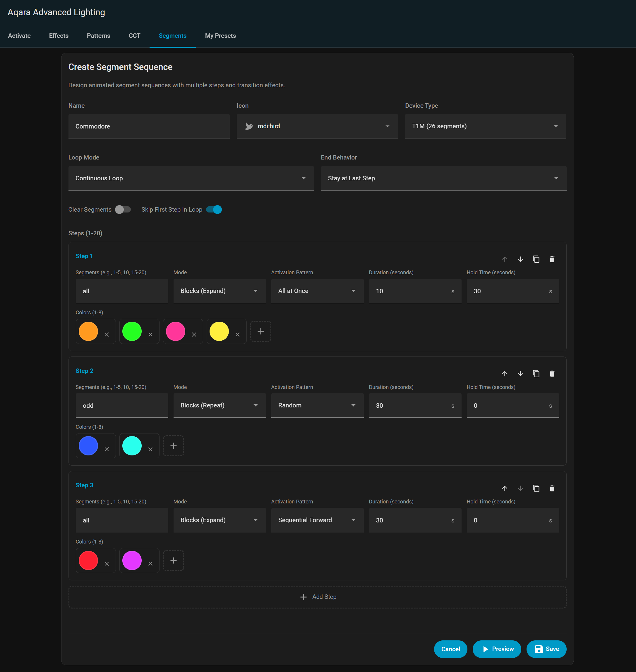Switch to the Effects tab

click(59, 36)
